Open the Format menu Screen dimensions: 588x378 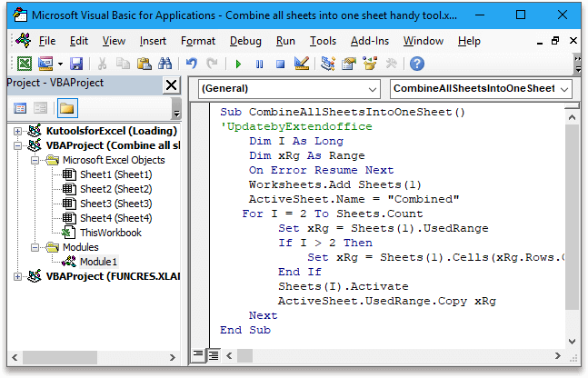coord(198,41)
